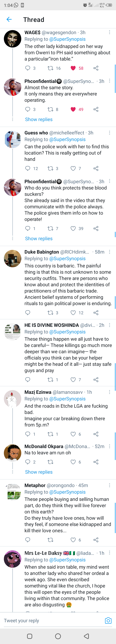Image resolution: width=116 pixels, height=644 pixels.
Task: Show replies under McDonald Okpara's tweet
Action: [x=39, y=472]
